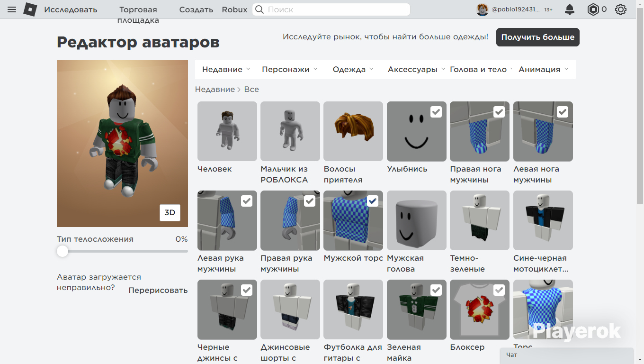
Task: Open the notifications bell
Action: pos(570,9)
